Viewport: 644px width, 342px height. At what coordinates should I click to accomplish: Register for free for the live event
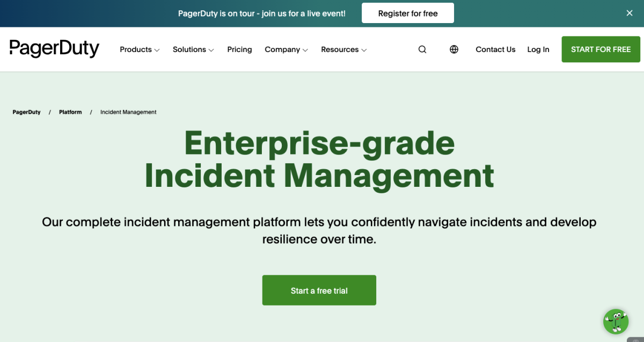click(408, 13)
